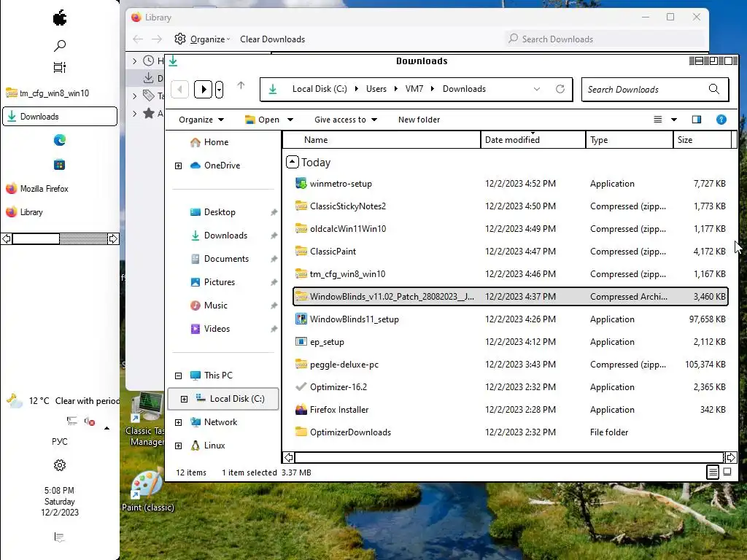Switch to large icons view in the status bar

(x=727, y=472)
